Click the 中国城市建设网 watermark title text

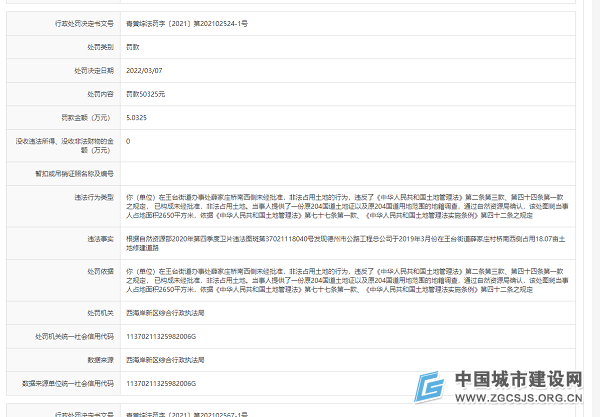(518, 379)
